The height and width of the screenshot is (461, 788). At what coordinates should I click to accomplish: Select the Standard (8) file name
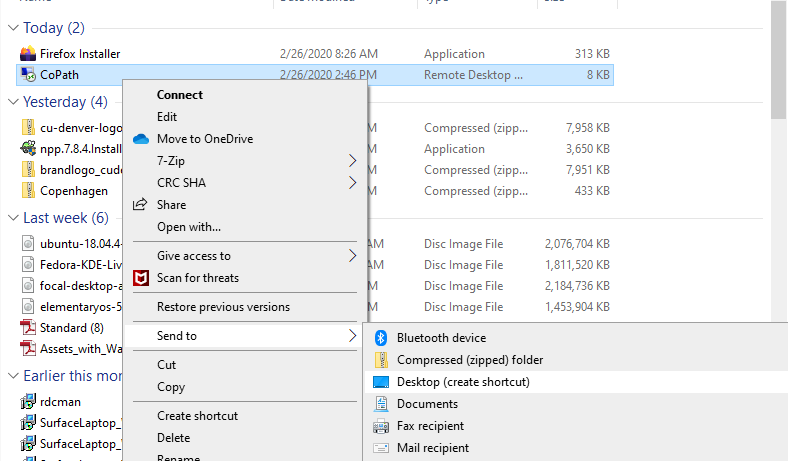(x=72, y=328)
